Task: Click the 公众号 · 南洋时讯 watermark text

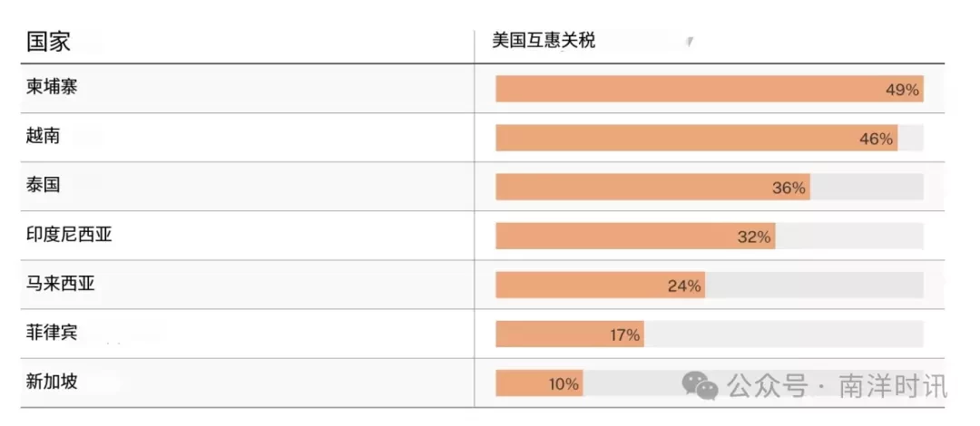Action: coord(838,386)
